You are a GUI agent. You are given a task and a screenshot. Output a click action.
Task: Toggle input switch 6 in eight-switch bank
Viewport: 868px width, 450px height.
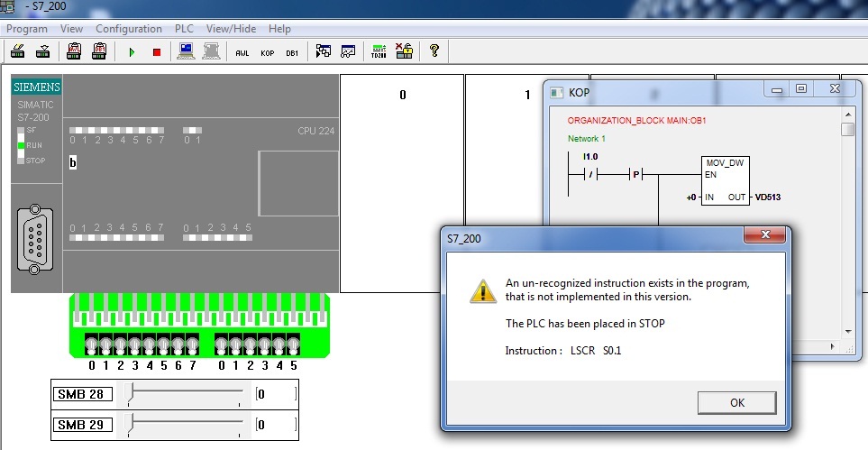pyautogui.click(x=178, y=345)
